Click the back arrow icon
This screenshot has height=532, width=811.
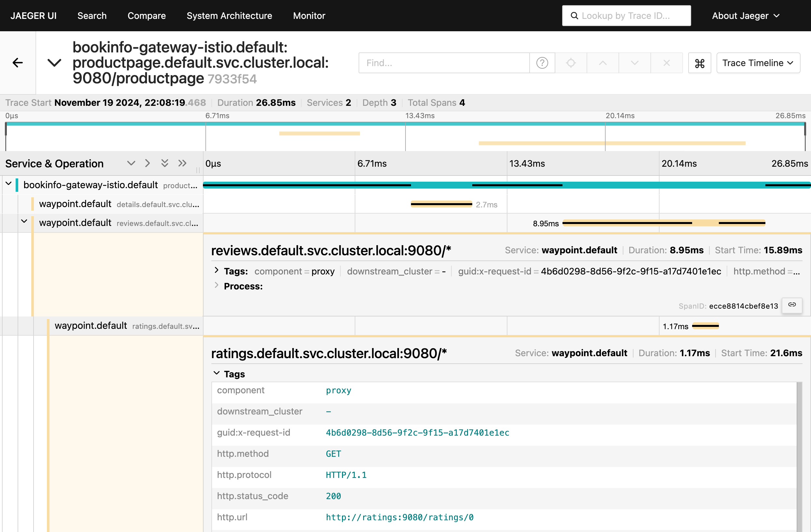tap(18, 63)
